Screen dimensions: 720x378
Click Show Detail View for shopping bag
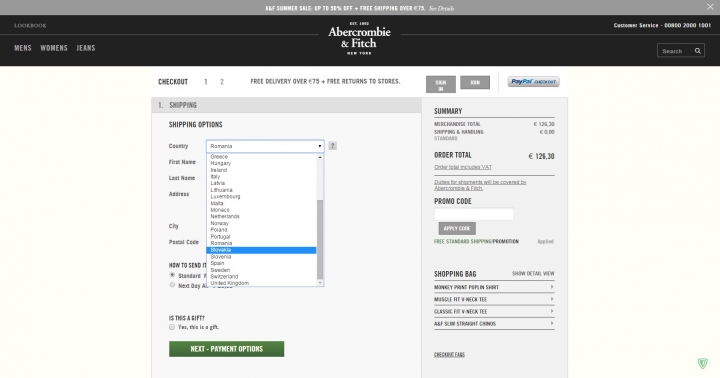[x=533, y=274]
